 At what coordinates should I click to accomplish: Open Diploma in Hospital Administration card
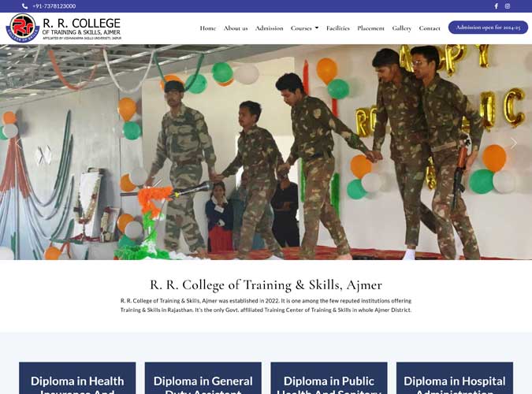[x=455, y=378]
